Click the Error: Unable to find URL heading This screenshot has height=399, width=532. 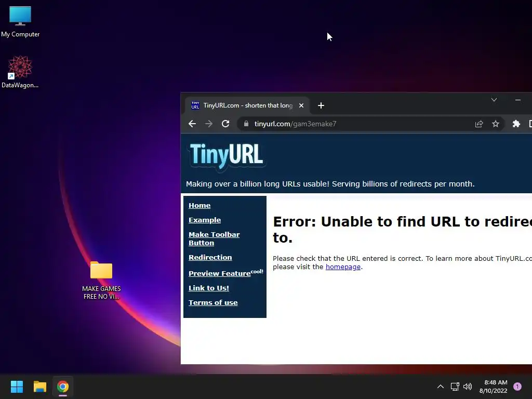coord(403,230)
